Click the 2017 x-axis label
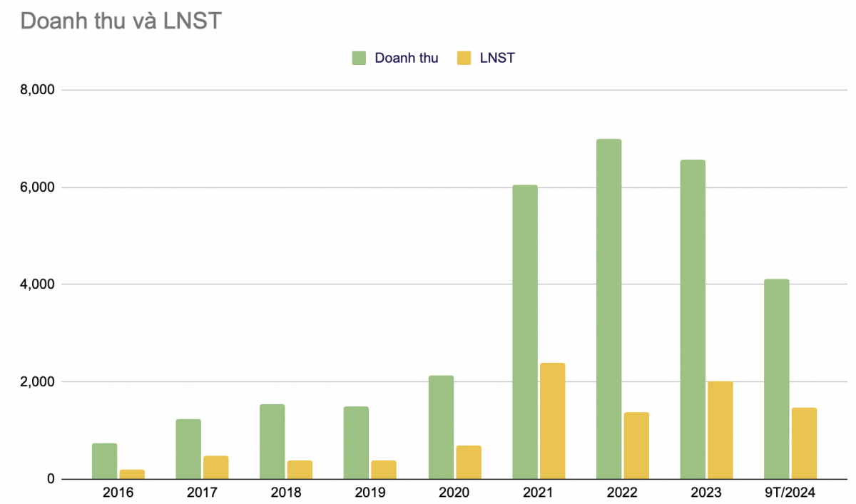This screenshot has height=504, width=856. click(x=202, y=493)
